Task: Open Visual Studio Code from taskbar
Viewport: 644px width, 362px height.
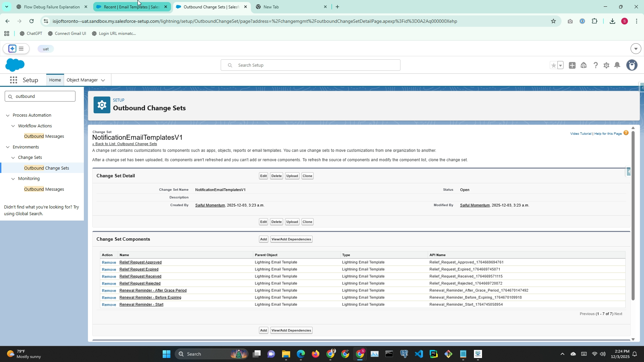Action: tap(419, 354)
